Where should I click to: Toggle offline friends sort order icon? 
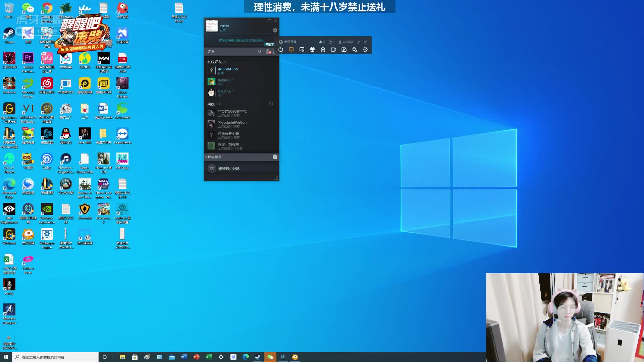pyautogui.click(x=271, y=103)
